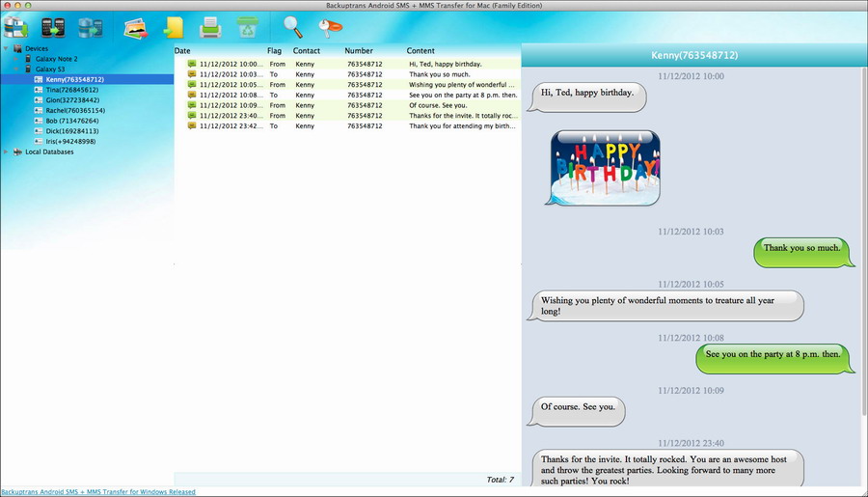Click the gray 'Of course. See you.' bubble

577,410
